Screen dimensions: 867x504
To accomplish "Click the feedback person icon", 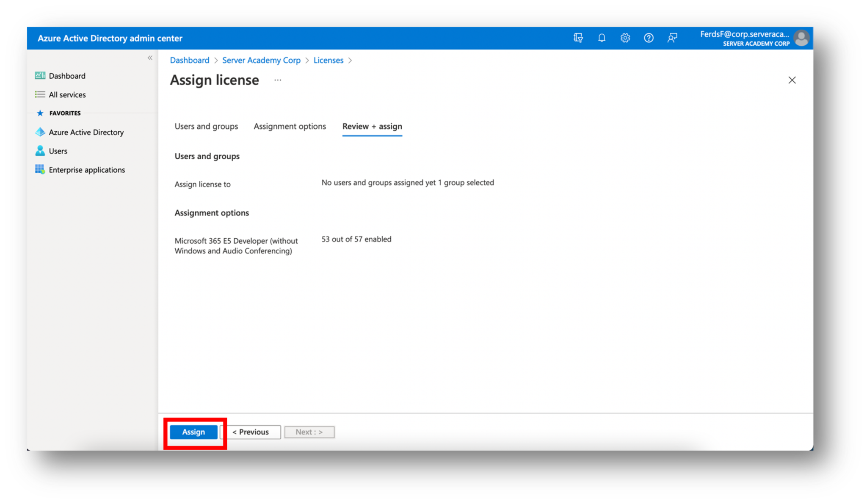I will [672, 38].
